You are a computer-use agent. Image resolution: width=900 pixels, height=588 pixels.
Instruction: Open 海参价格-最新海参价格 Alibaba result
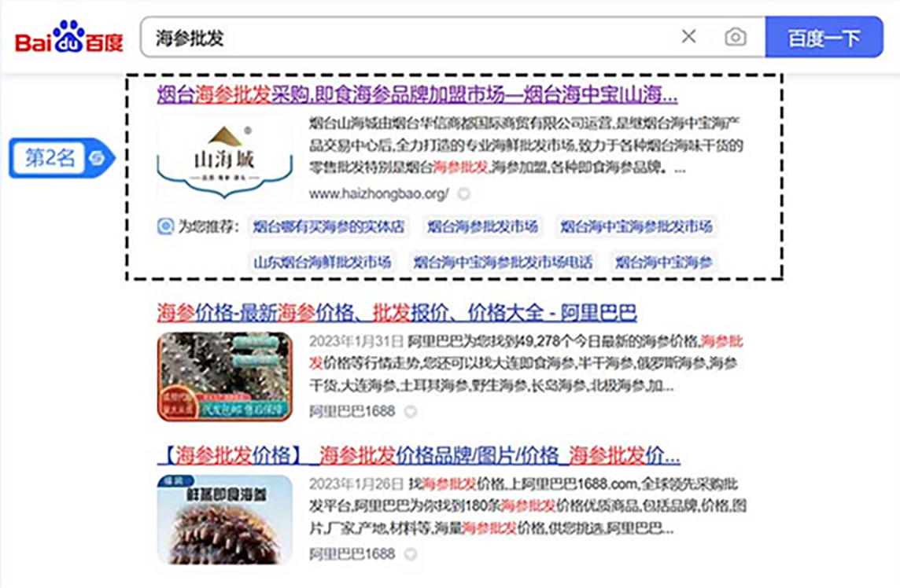[397, 313]
